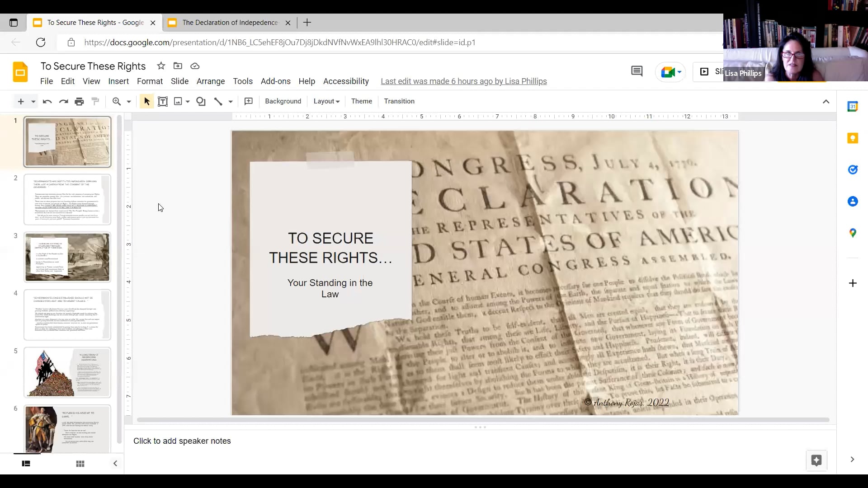This screenshot has height=488, width=868.
Task: Open the last edit version history link
Action: [464, 81]
